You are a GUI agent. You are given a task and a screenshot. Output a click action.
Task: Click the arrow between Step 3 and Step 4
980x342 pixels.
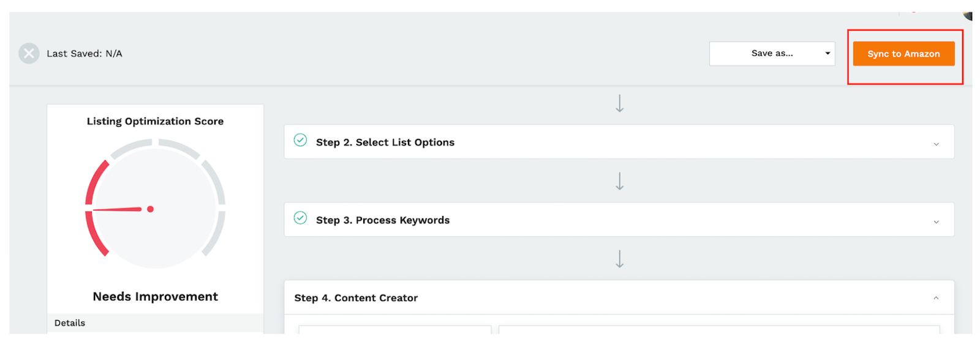[x=620, y=259]
